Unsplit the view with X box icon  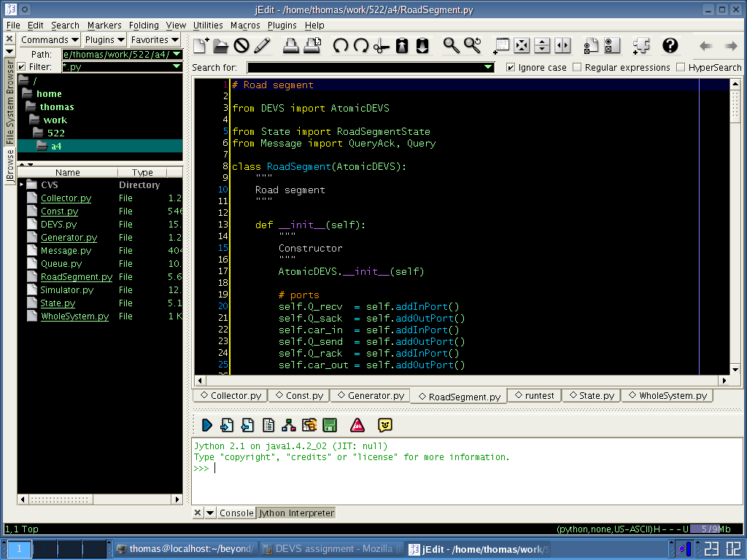[x=522, y=45]
